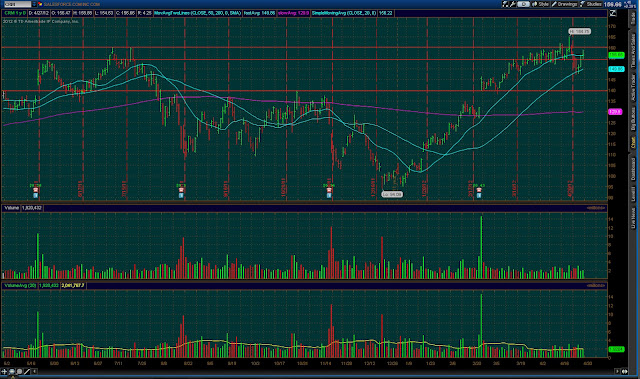This screenshot has height=379, width=640.
Task: Open the Studies menu button
Action: [590, 4]
